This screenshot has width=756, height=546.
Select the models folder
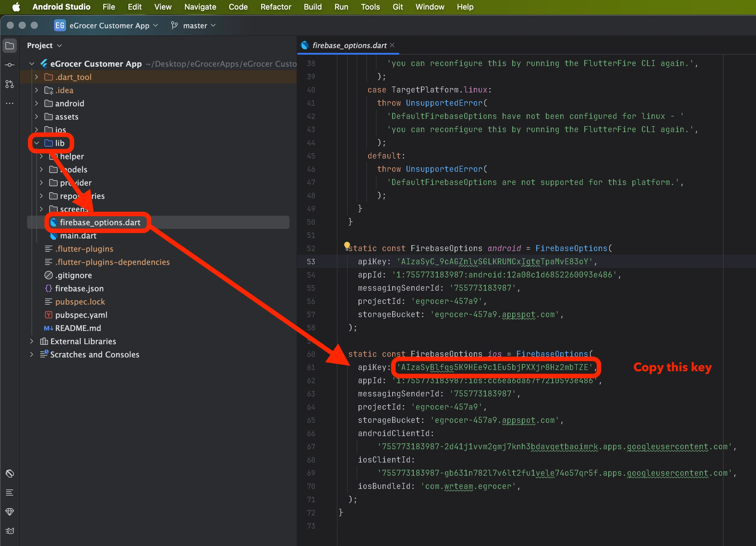pos(74,169)
